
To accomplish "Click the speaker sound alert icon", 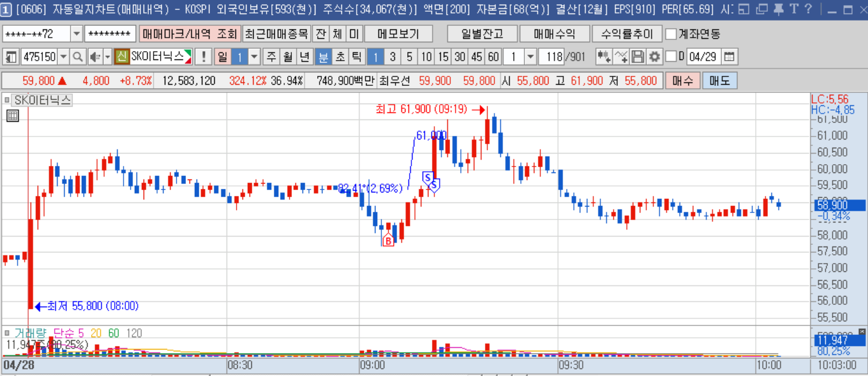I will [x=95, y=57].
